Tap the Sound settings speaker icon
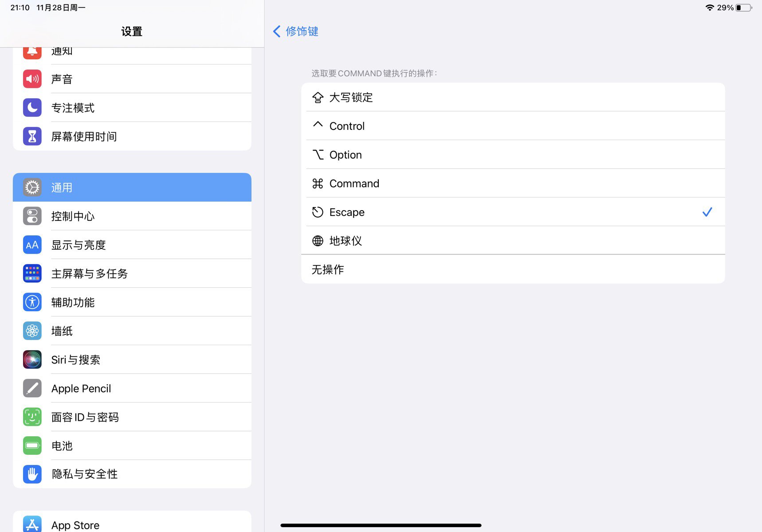 pyautogui.click(x=32, y=79)
